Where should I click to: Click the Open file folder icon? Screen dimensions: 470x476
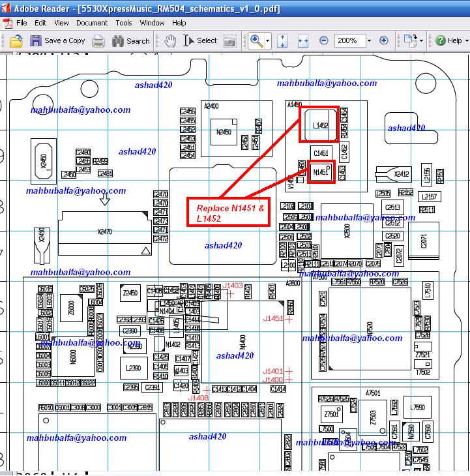(16, 40)
